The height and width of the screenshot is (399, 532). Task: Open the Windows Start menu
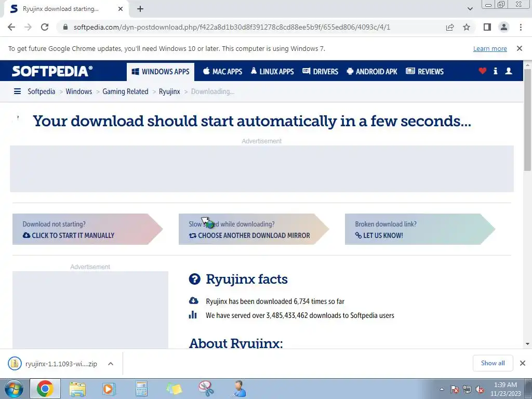coord(14,389)
